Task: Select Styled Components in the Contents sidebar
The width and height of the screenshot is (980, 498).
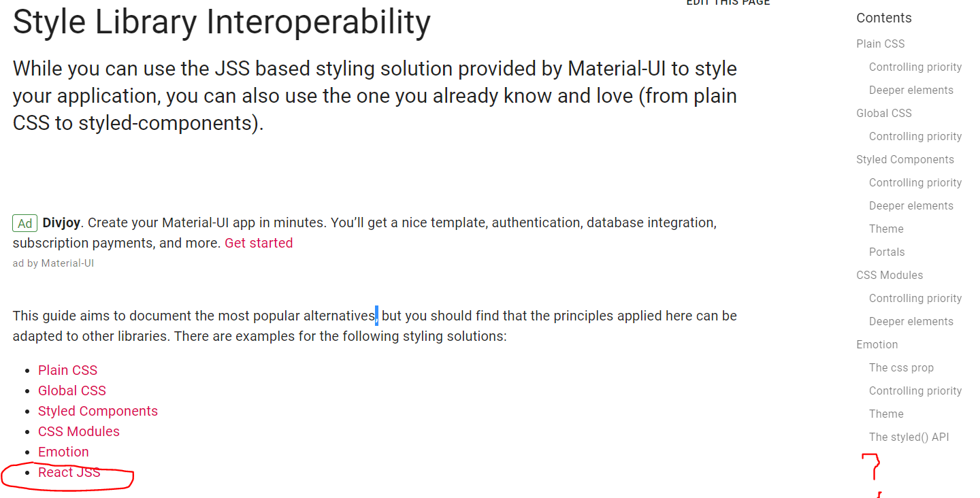Action: tap(905, 159)
